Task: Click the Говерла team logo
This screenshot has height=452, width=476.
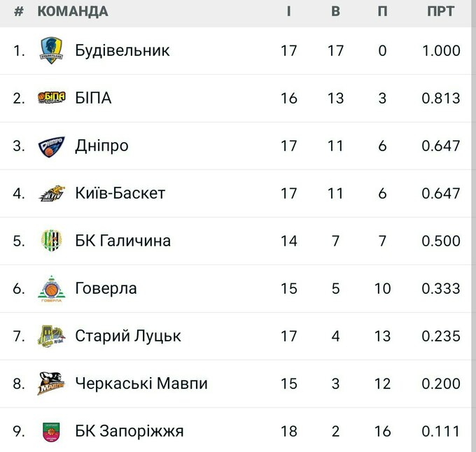Action: point(51,288)
